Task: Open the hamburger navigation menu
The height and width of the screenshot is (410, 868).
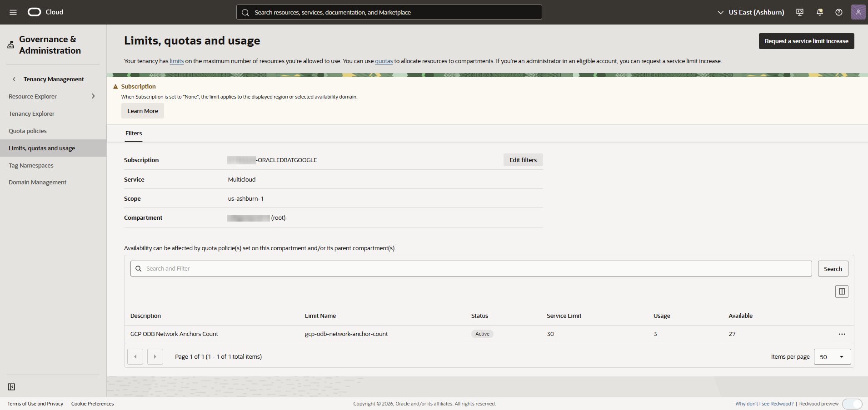Action: [13, 12]
